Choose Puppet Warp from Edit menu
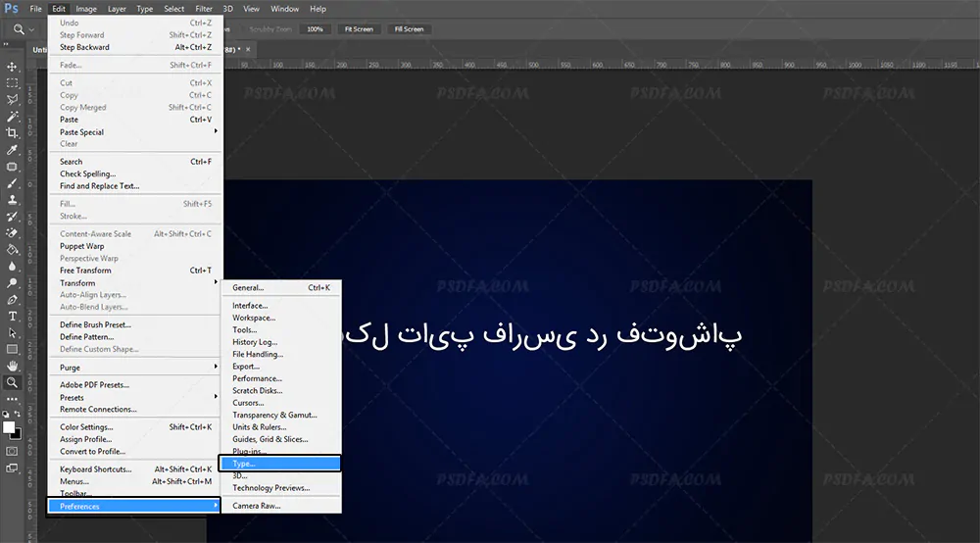Screen dimensions: 980x543 pyautogui.click(x=135, y=246)
